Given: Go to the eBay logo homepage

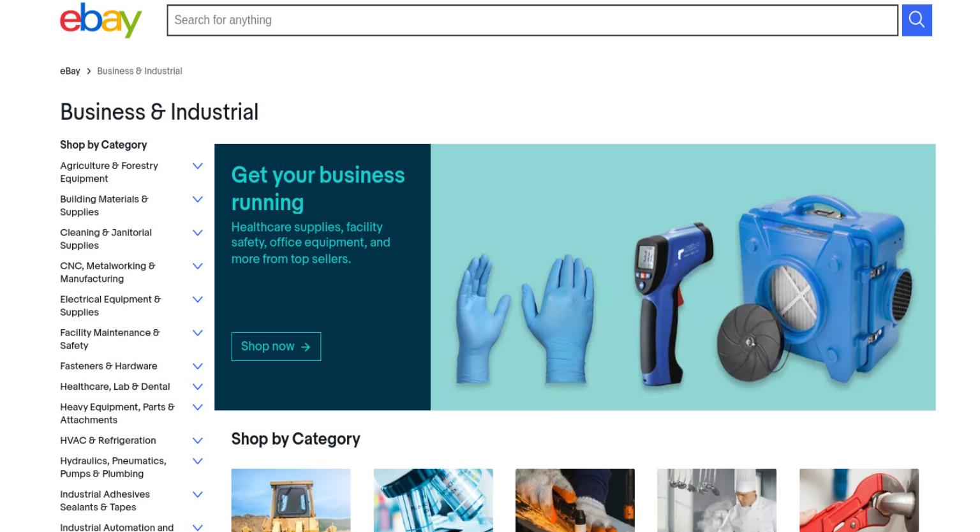Looking at the screenshot, I should 101,20.
